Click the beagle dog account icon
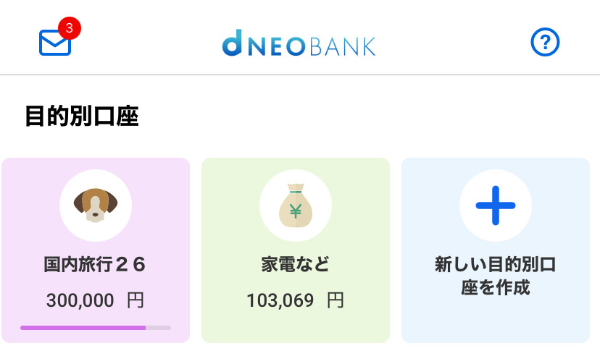Viewport: 600px width, 364px height. click(95, 205)
